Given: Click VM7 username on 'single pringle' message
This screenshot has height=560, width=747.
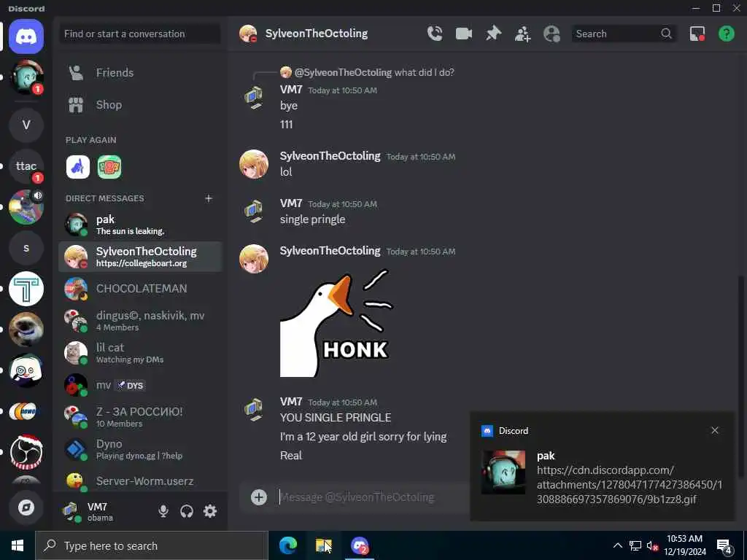Looking at the screenshot, I should coord(291,203).
